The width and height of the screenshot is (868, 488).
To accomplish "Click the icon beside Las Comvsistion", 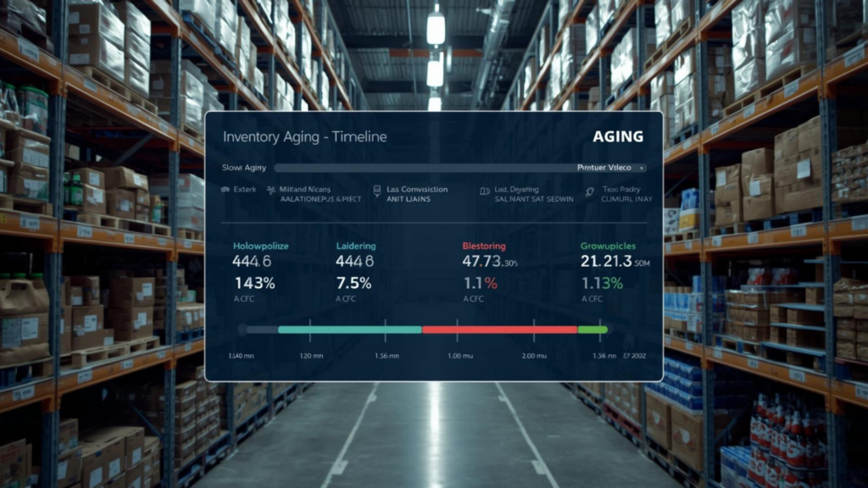I will point(377,191).
